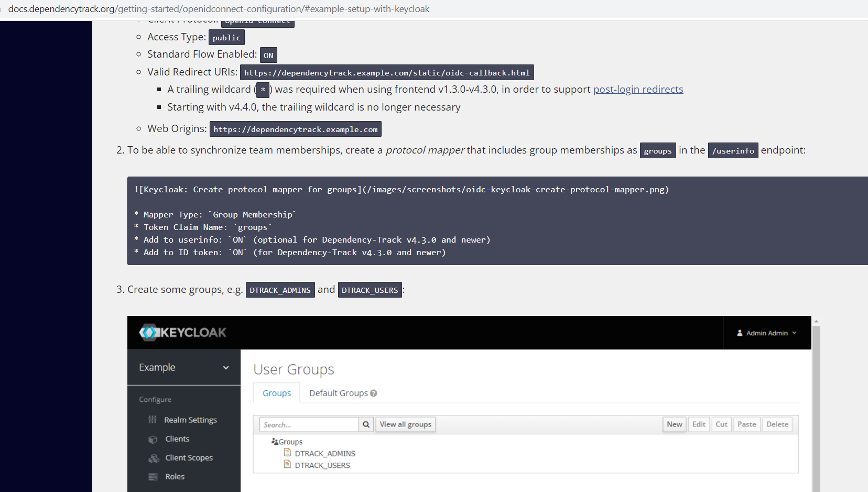Image resolution: width=868 pixels, height=492 pixels.
Task: Click the Roles icon in sidebar
Action: (153, 477)
